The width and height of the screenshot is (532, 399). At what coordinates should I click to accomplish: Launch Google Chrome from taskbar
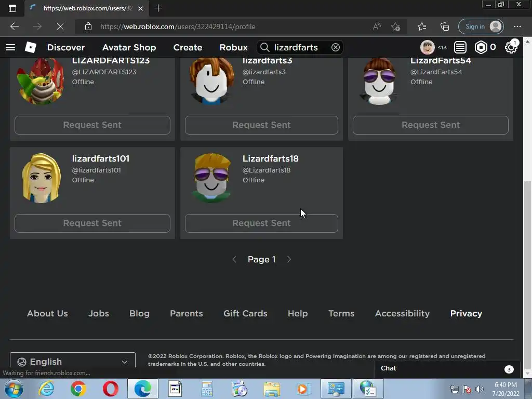(x=78, y=389)
